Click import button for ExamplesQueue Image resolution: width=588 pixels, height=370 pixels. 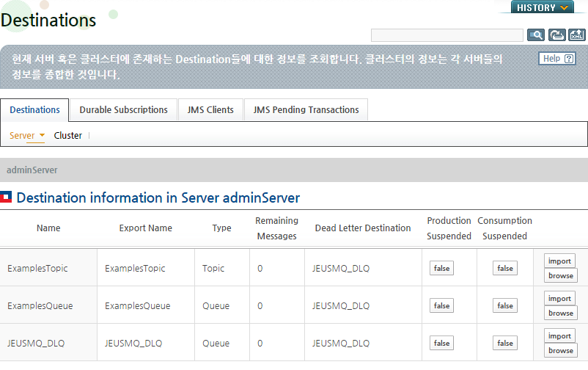point(559,298)
